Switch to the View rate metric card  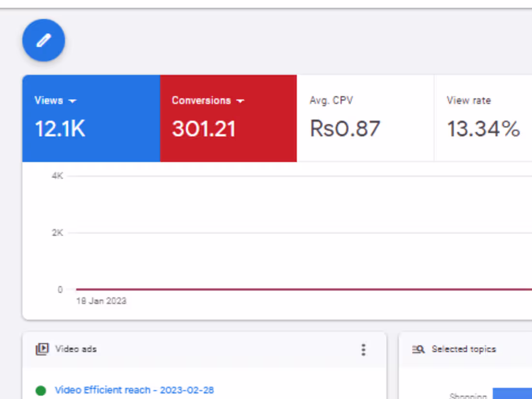(484, 118)
